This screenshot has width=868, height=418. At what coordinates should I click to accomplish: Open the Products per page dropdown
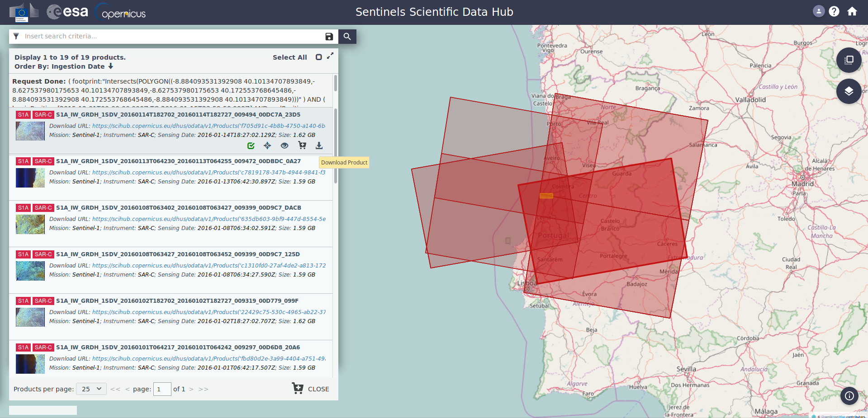(x=91, y=389)
